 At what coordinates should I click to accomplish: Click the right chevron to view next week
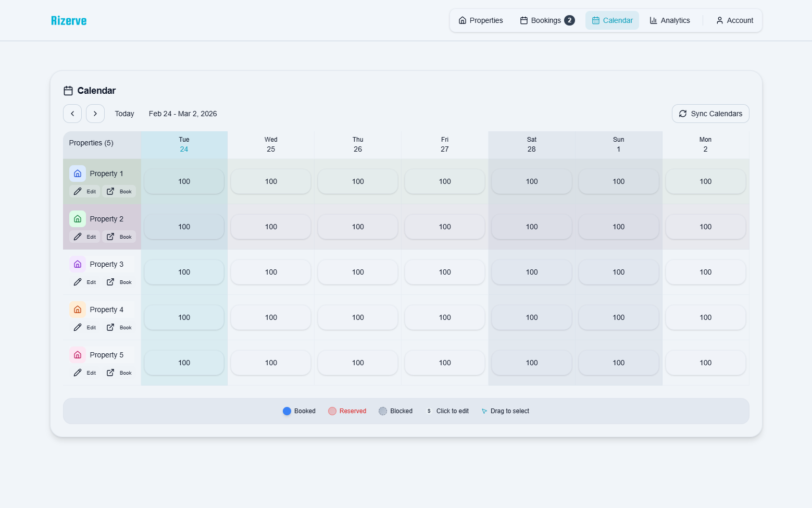point(95,114)
